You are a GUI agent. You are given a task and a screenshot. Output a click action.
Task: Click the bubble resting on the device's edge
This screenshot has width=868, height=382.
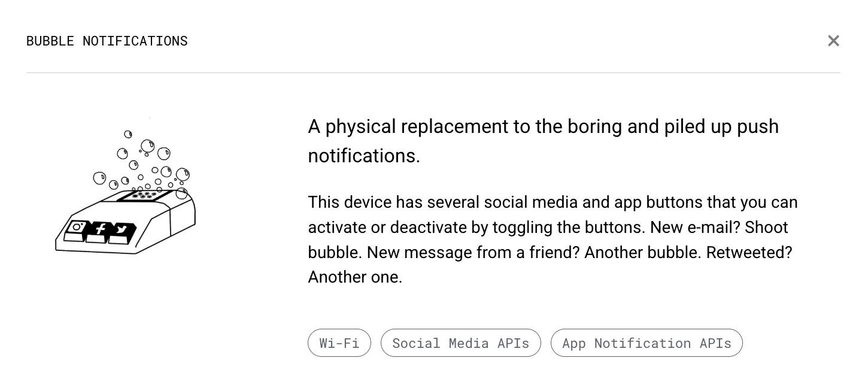click(182, 193)
